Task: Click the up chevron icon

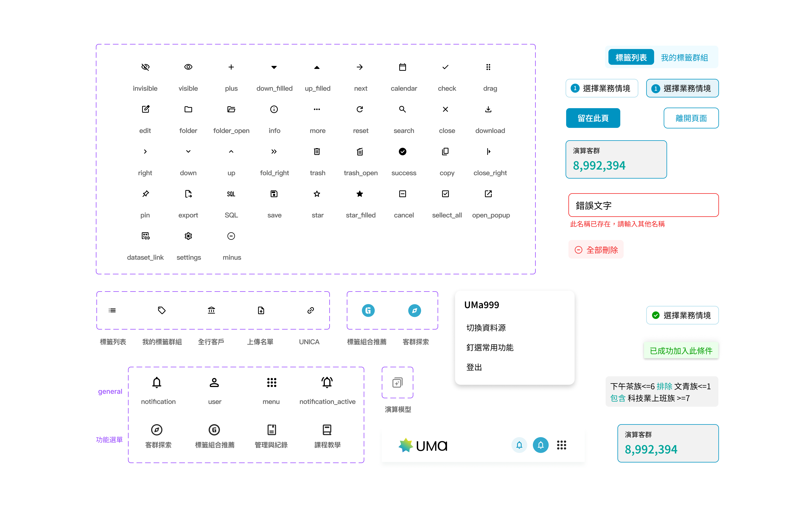Action: pyautogui.click(x=231, y=152)
